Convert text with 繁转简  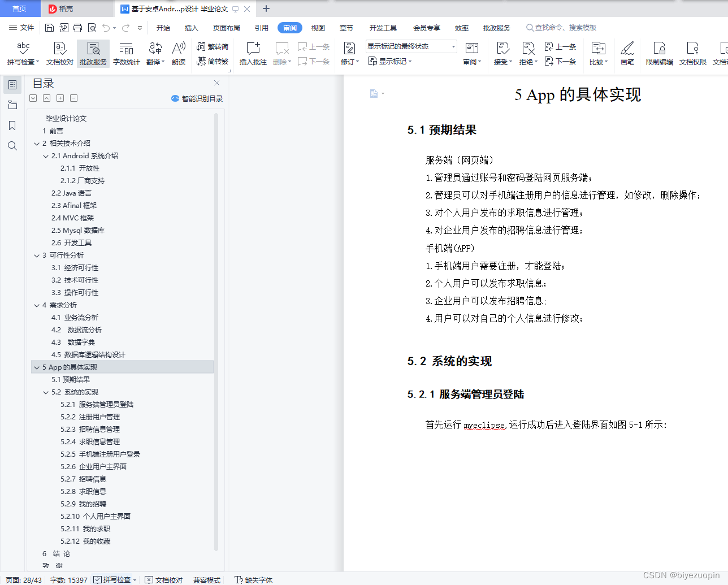[x=213, y=47]
